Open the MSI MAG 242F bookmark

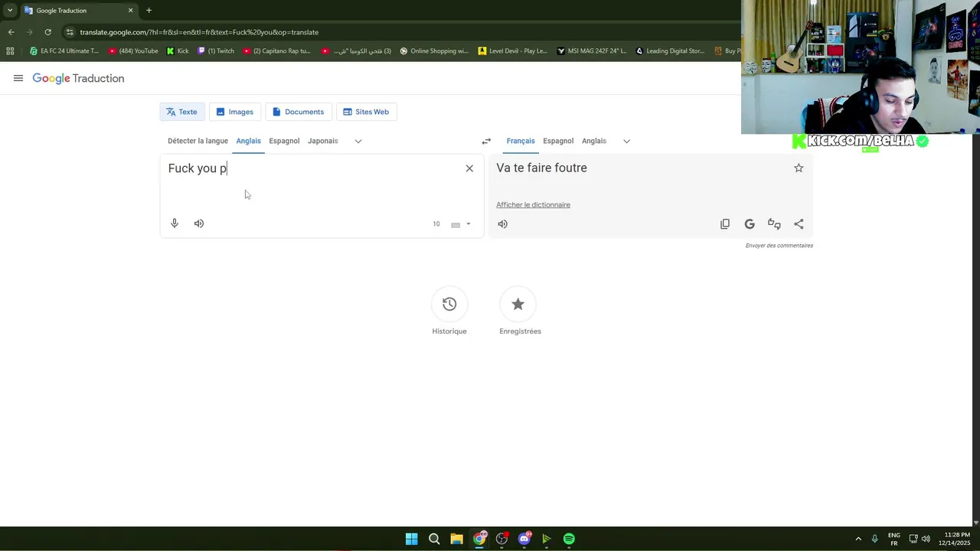pos(592,51)
